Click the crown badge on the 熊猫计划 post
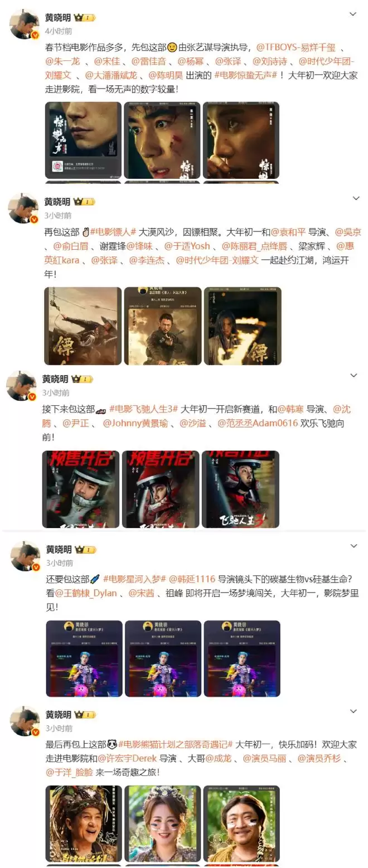This screenshot has height=868, width=368. 85,715
